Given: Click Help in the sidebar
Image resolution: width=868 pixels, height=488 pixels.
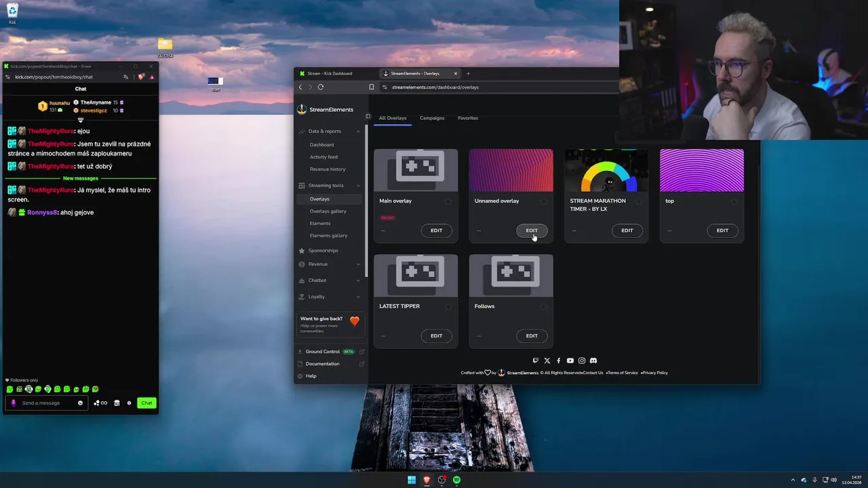Looking at the screenshot, I should coord(311,375).
